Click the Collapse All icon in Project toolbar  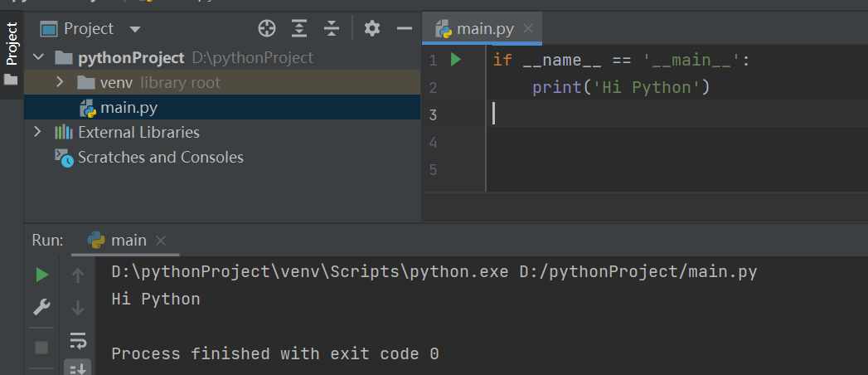click(332, 29)
